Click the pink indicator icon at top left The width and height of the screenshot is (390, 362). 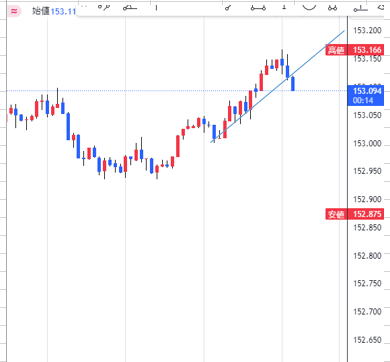click(14, 11)
